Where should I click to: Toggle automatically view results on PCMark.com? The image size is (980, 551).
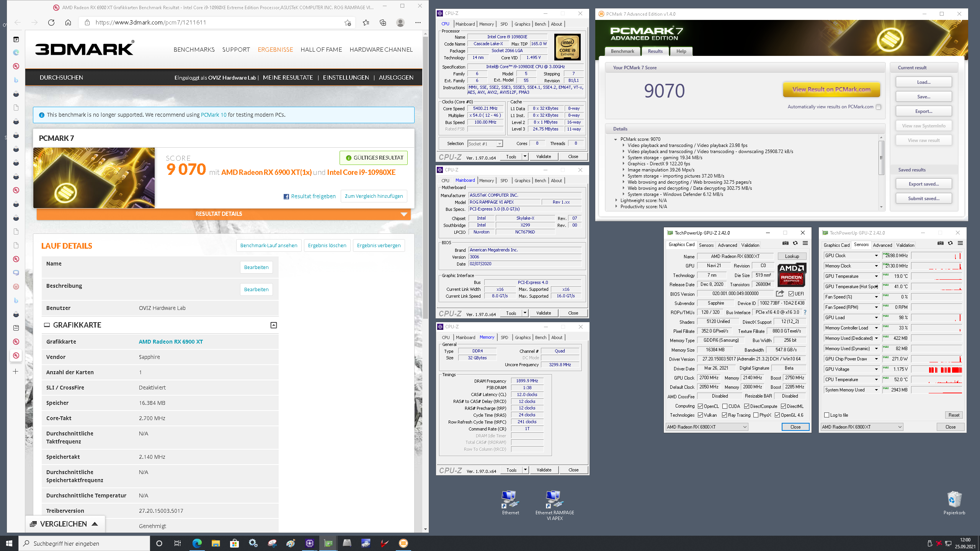point(879,107)
